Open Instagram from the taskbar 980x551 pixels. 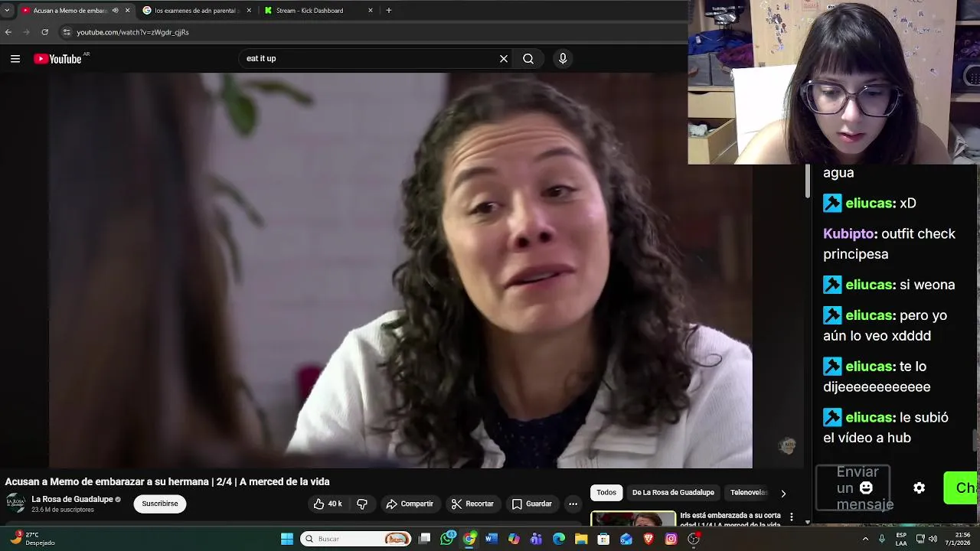(x=671, y=539)
